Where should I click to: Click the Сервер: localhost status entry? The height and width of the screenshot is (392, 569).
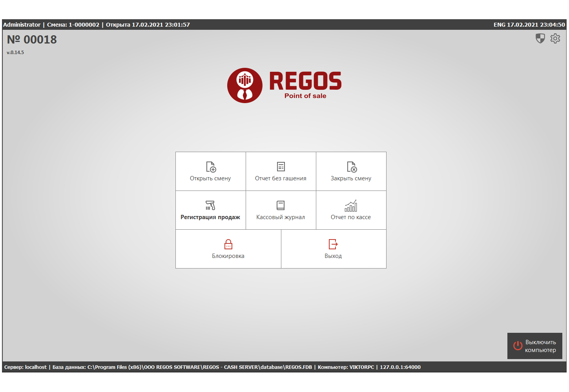[x=26, y=367]
